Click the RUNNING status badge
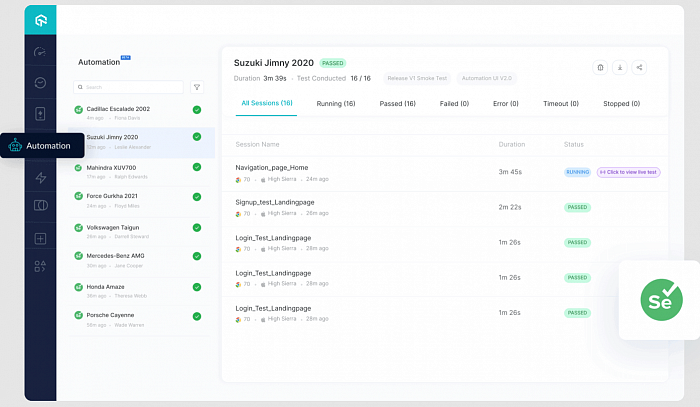The height and width of the screenshot is (407, 700). [x=578, y=172]
